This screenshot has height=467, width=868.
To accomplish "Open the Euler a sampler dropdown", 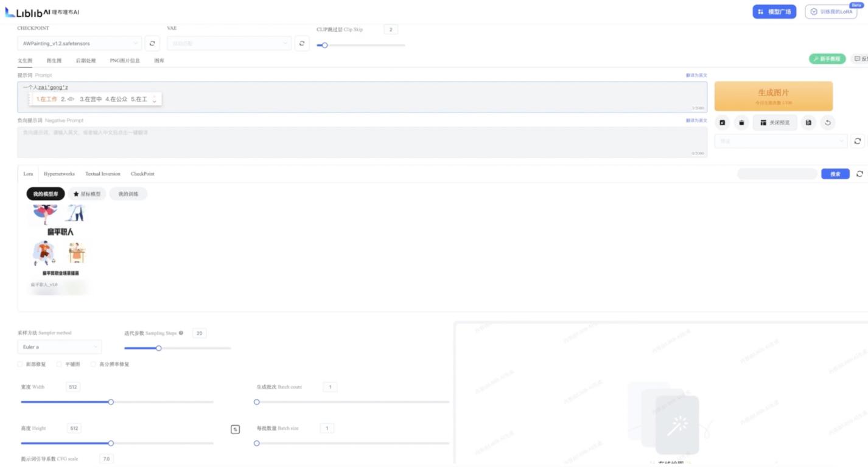I will 59,347.
